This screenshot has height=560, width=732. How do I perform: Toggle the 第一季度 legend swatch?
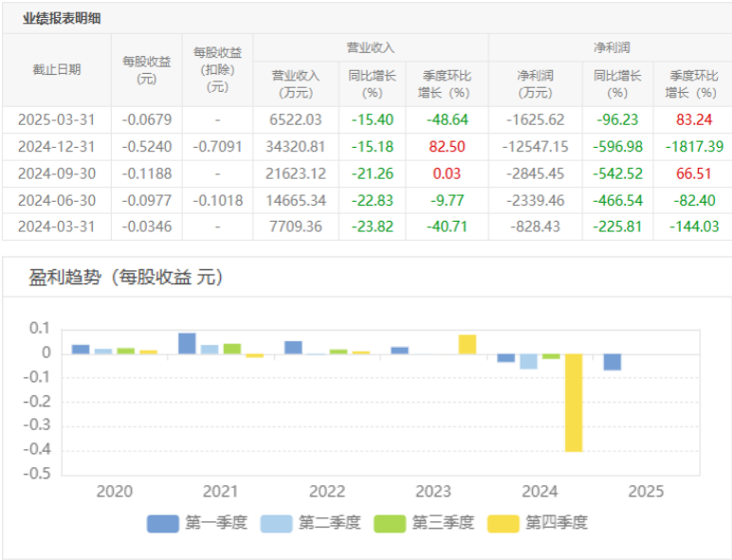coord(162,524)
